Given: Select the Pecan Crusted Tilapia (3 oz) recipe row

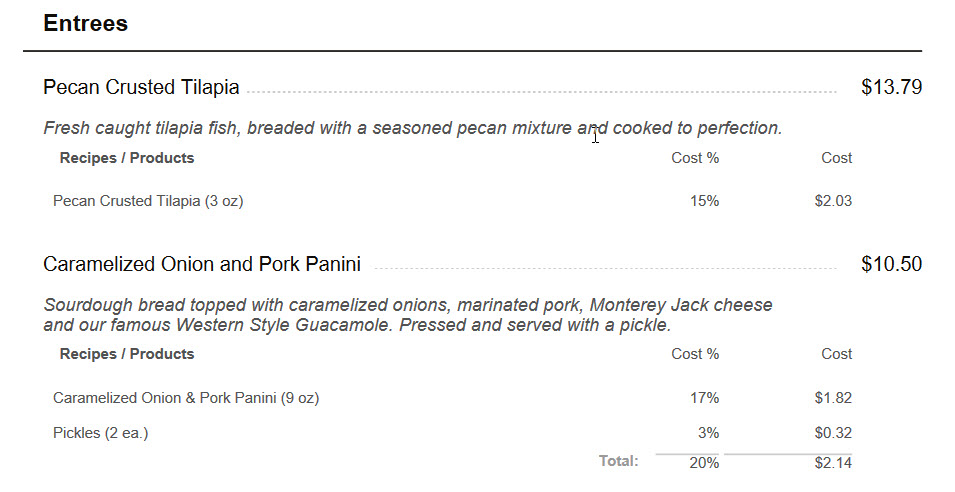Looking at the screenshot, I should tap(148, 201).
